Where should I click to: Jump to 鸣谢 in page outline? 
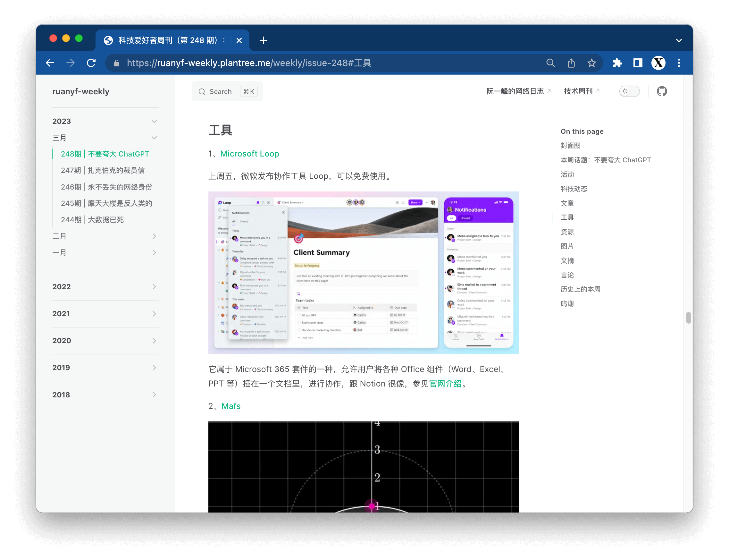(x=567, y=303)
